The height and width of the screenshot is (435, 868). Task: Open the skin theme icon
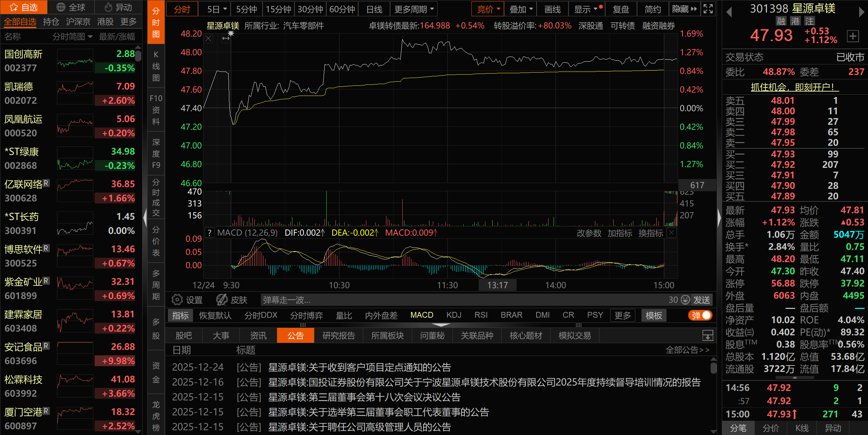[x=222, y=300]
